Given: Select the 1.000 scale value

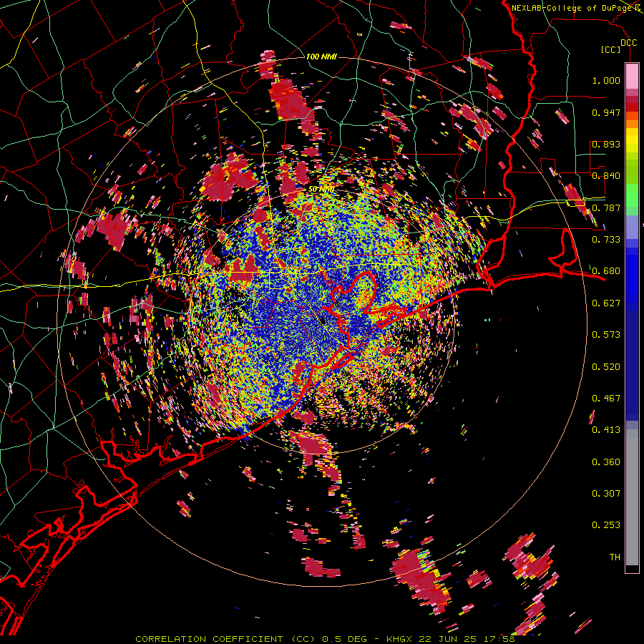Looking at the screenshot, I should [x=606, y=80].
